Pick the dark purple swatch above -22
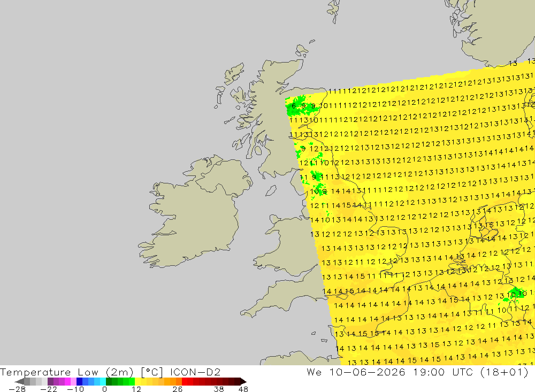 coord(50,382)
